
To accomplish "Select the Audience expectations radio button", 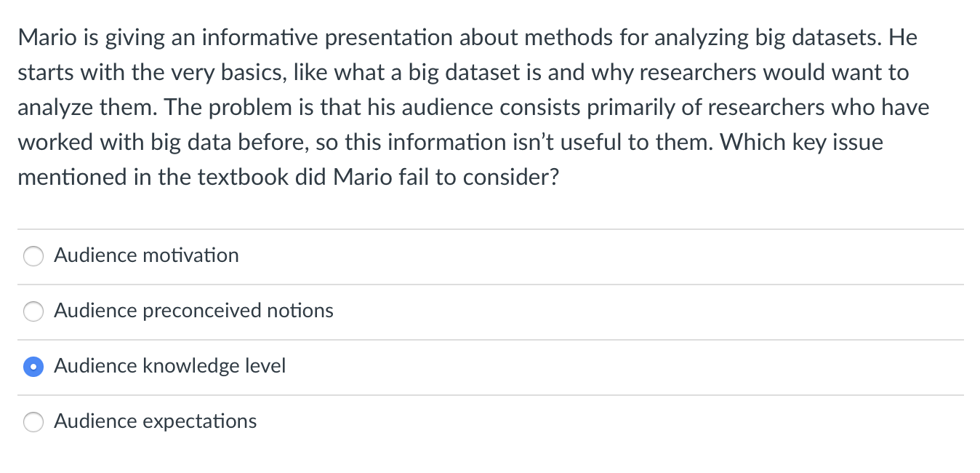I will (33, 422).
